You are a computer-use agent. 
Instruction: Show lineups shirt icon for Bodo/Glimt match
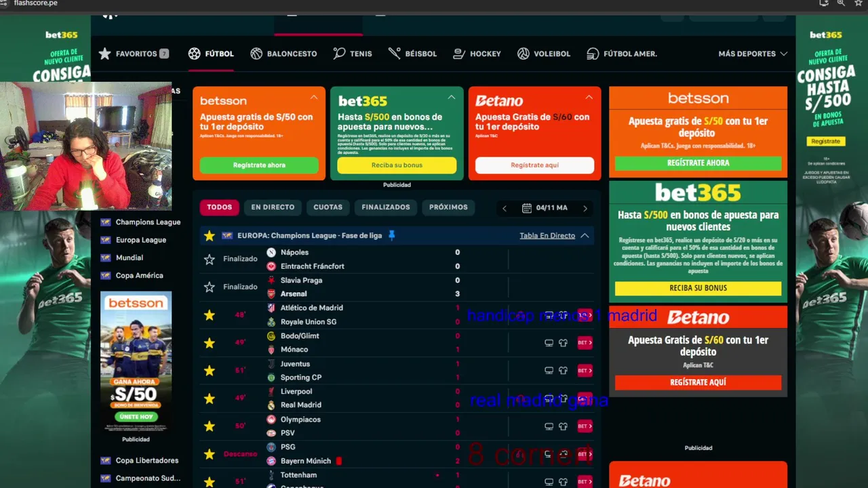pos(563,343)
